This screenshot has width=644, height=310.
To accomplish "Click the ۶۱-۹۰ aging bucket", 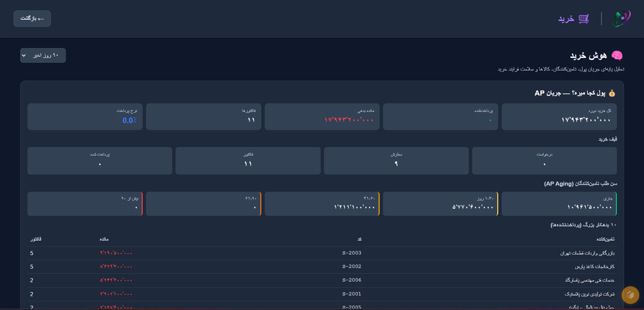I will [204, 204].
